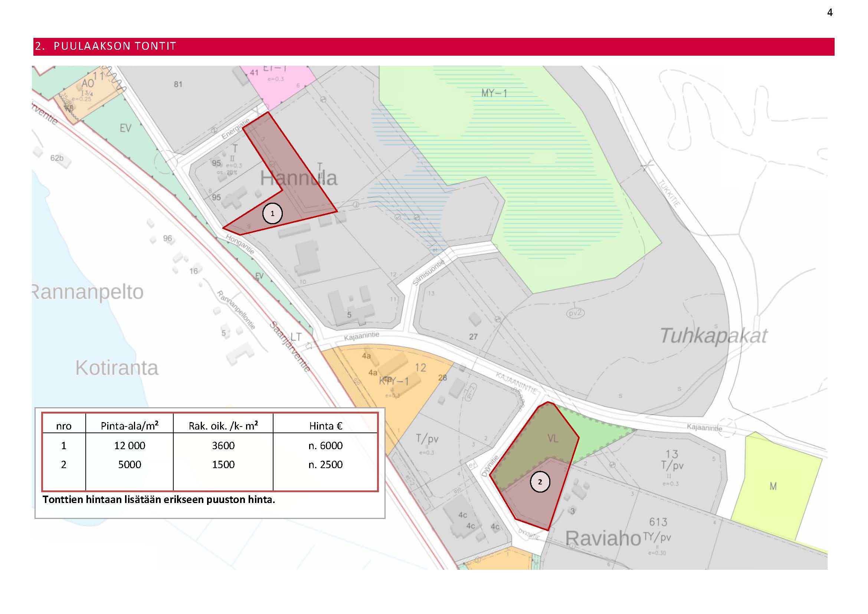
Task: Click the block number '27'
Action: click(x=473, y=336)
